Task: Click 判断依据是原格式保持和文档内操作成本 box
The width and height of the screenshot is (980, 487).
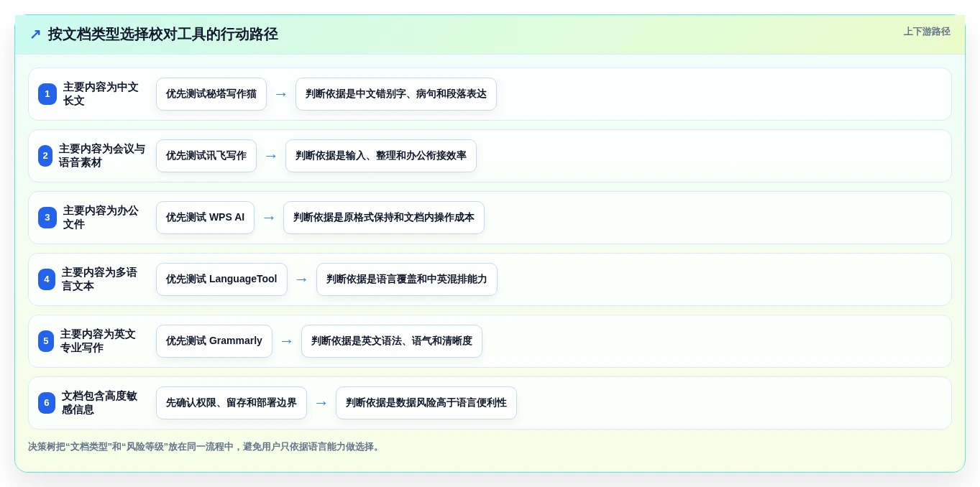Action: [384, 218]
